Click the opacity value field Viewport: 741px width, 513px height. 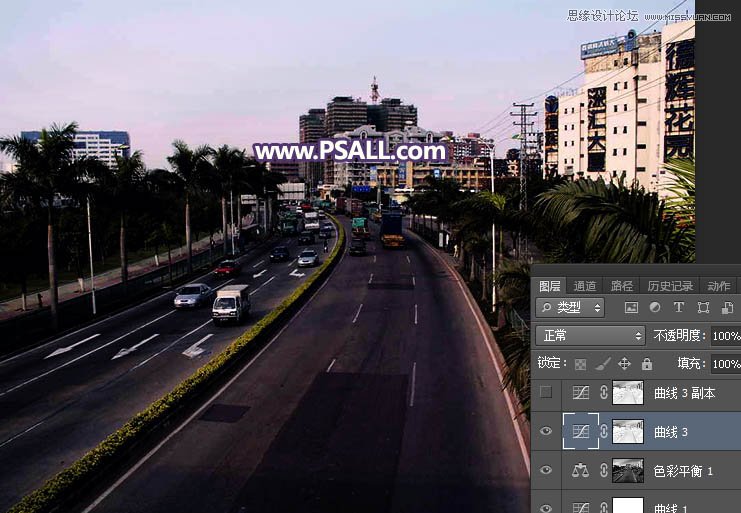(x=725, y=336)
